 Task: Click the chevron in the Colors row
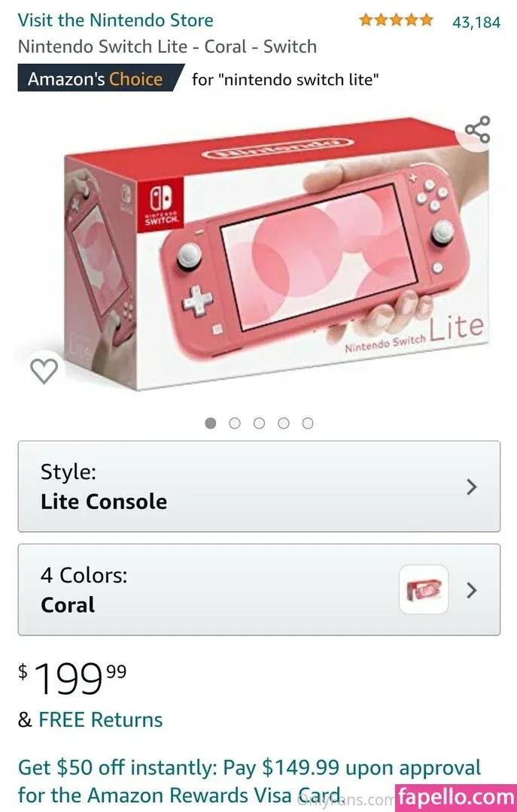coord(471,590)
